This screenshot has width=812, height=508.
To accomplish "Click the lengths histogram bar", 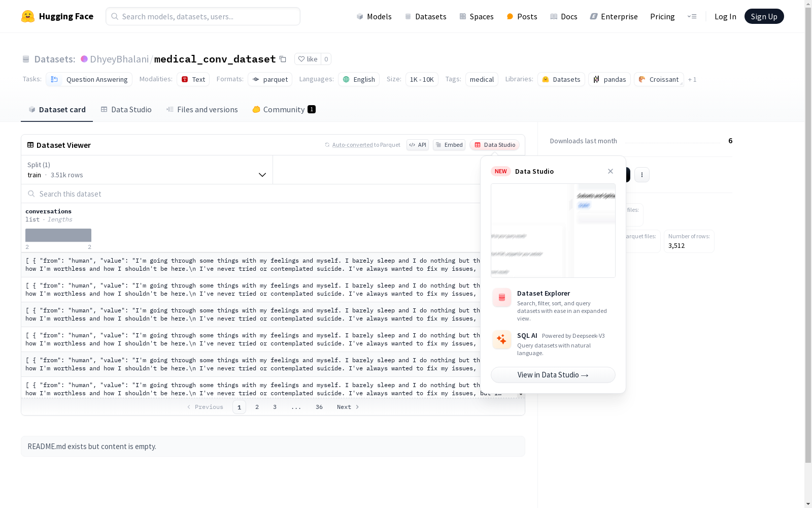I will click(58, 235).
